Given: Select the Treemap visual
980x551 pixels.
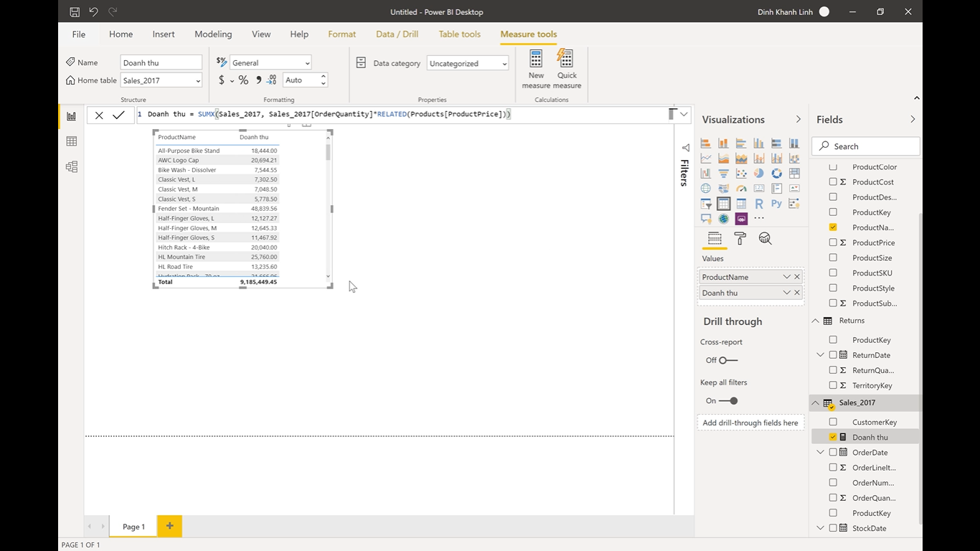Looking at the screenshot, I should click(x=794, y=174).
